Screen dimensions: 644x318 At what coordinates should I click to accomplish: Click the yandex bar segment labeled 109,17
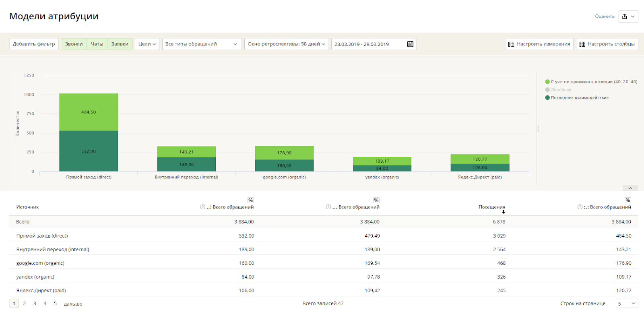click(x=382, y=161)
